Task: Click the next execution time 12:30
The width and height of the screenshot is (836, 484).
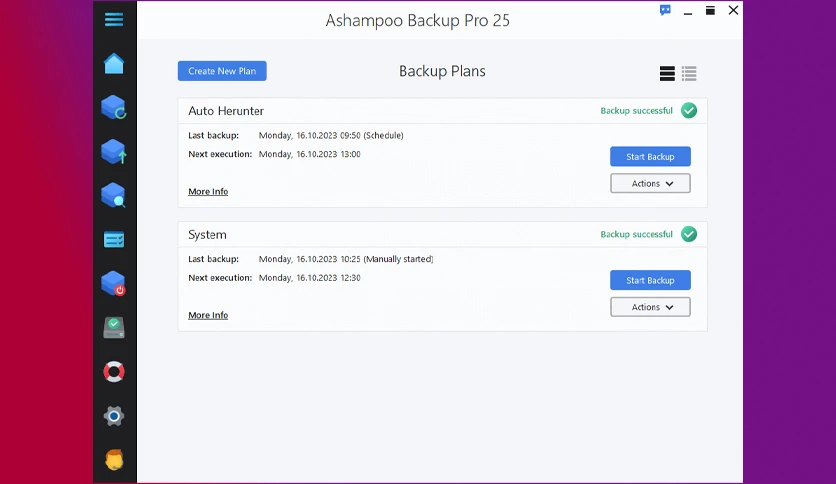Action: pyautogui.click(x=310, y=278)
